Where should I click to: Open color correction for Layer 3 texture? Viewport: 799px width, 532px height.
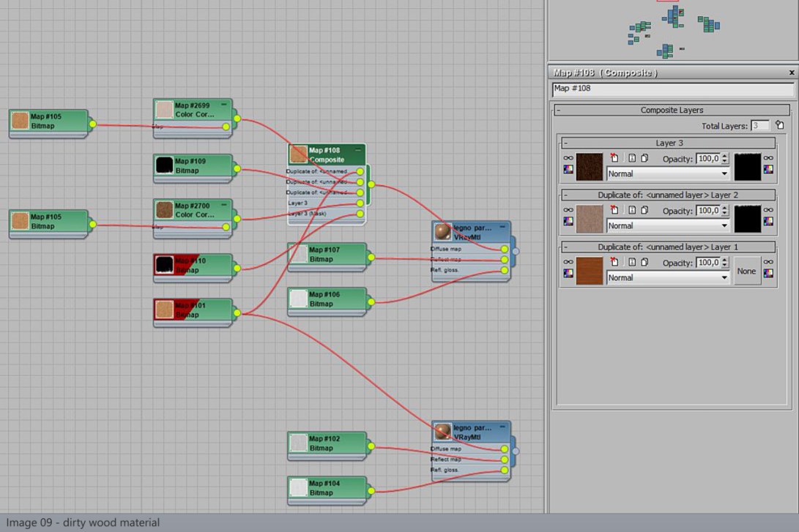(x=568, y=170)
